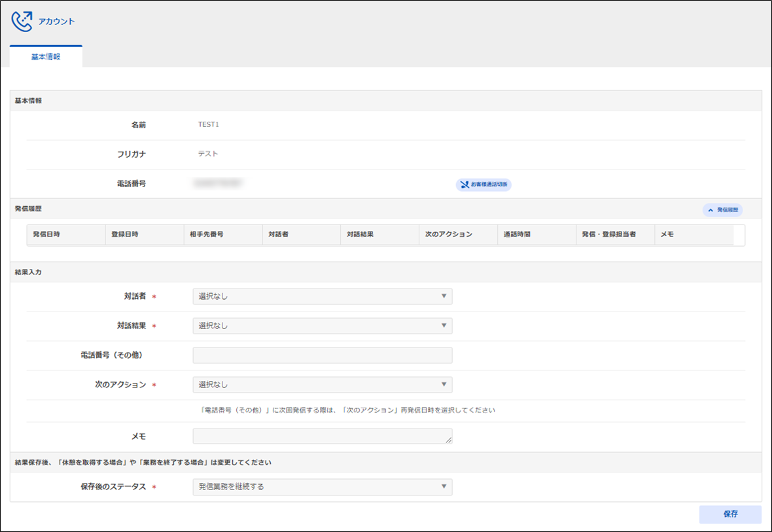The image size is (772, 532).
Task: Click the 発信・登録担当者 column header
Action: 615,234
